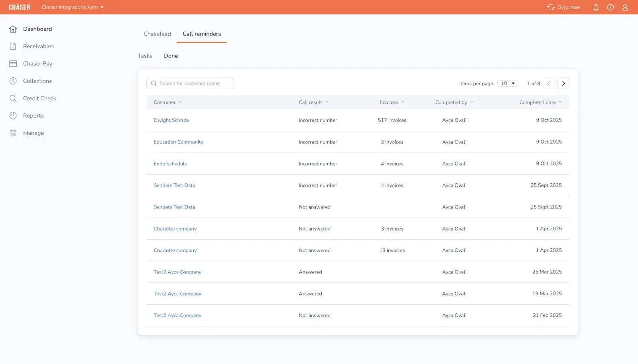638x364 pixels.
Task: Click the notifications bell icon
Action: point(596,7)
